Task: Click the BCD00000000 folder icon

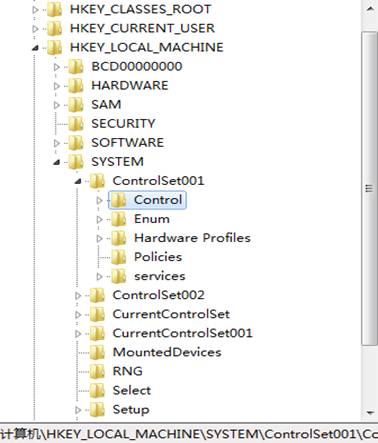Action: coord(76,66)
